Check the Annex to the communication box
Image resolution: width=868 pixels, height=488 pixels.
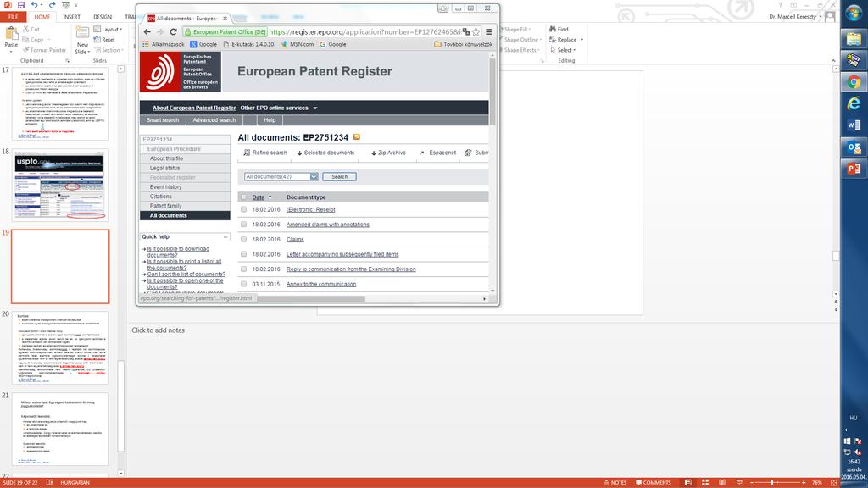pos(243,284)
